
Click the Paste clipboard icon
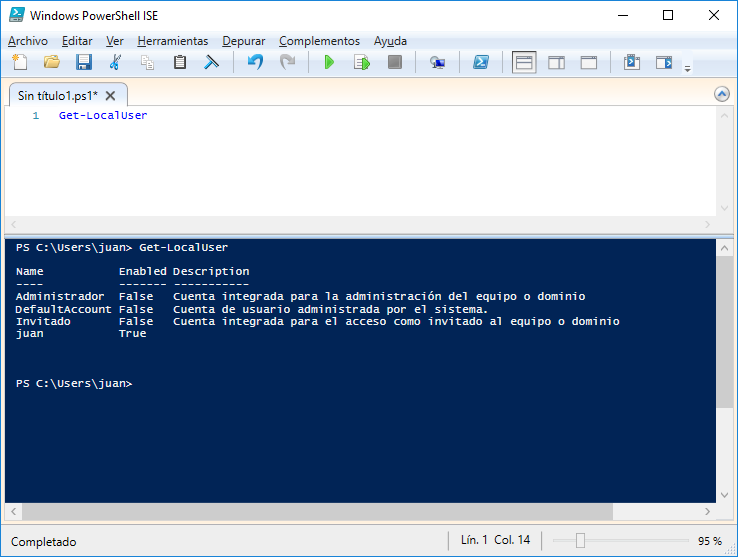tap(180, 62)
